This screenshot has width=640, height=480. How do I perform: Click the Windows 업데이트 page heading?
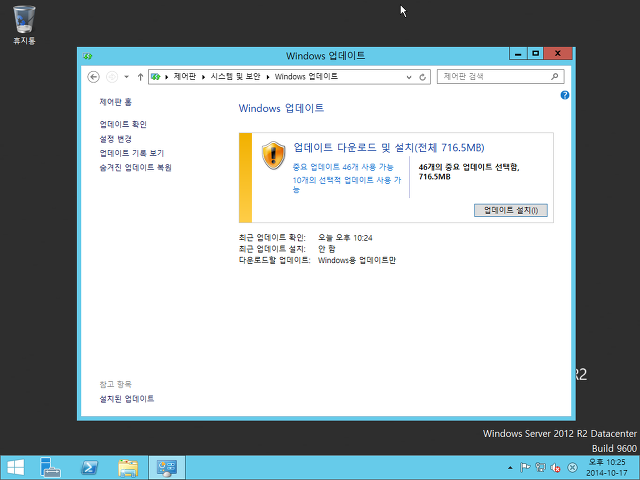[281, 108]
